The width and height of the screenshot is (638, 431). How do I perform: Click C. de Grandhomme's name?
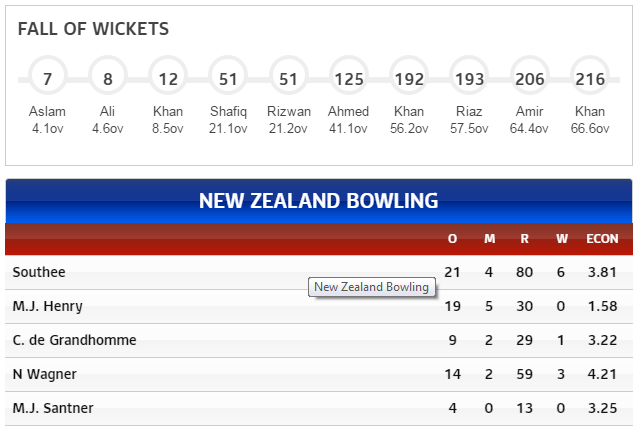tap(74, 340)
